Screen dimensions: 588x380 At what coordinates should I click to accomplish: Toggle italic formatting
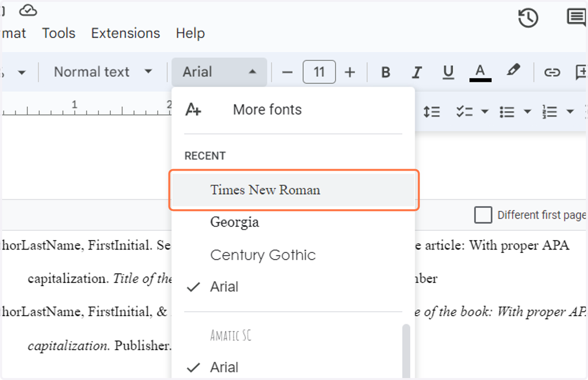click(x=417, y=73)
